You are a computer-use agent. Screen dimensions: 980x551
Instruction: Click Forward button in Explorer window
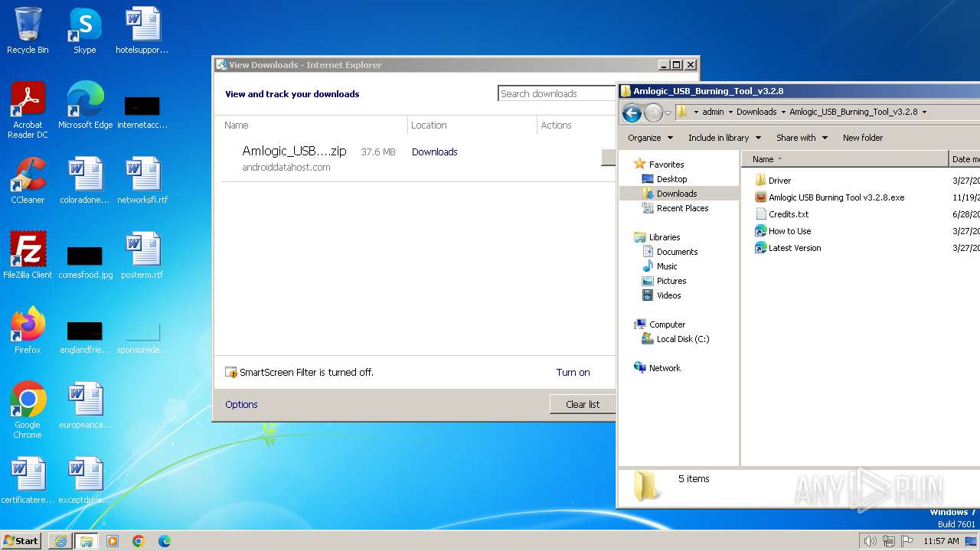pos(653,113)
